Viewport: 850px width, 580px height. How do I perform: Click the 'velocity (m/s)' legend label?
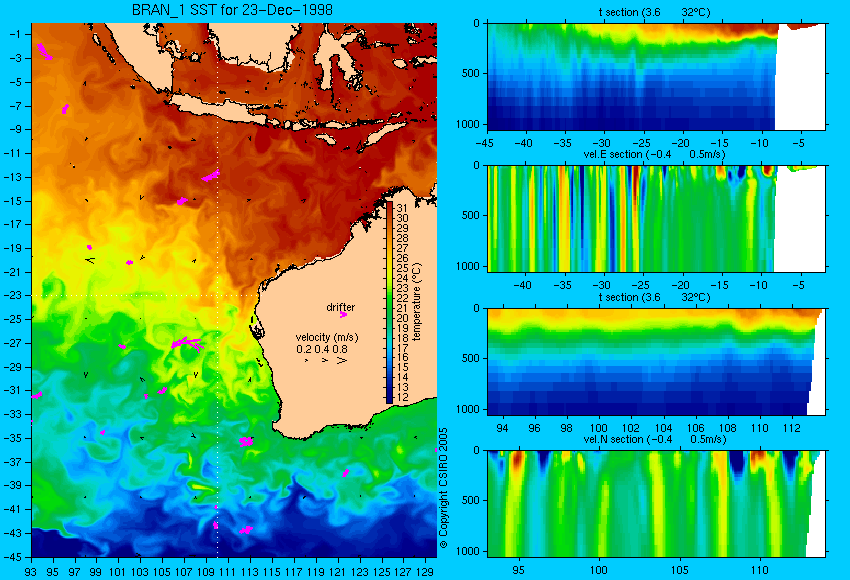point(327,337)
